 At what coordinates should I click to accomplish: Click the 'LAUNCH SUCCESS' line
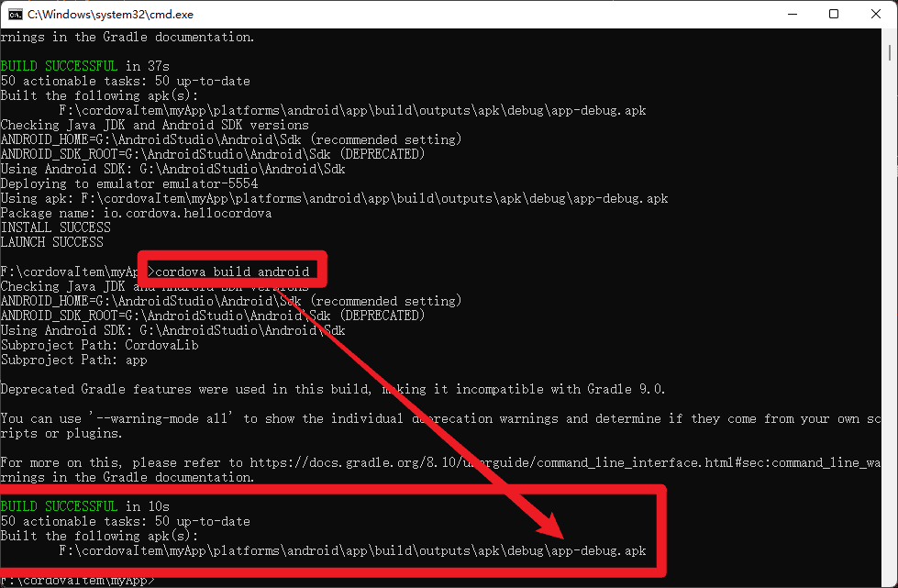(51, 242)
